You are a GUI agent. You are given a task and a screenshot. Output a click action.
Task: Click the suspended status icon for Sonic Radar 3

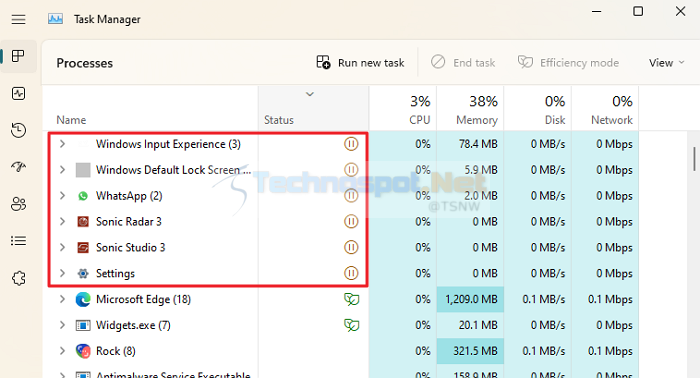351,221
